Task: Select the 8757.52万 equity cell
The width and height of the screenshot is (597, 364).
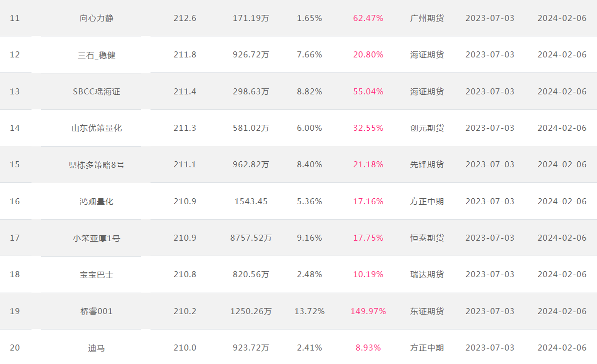Action: [x=251, y=238]
